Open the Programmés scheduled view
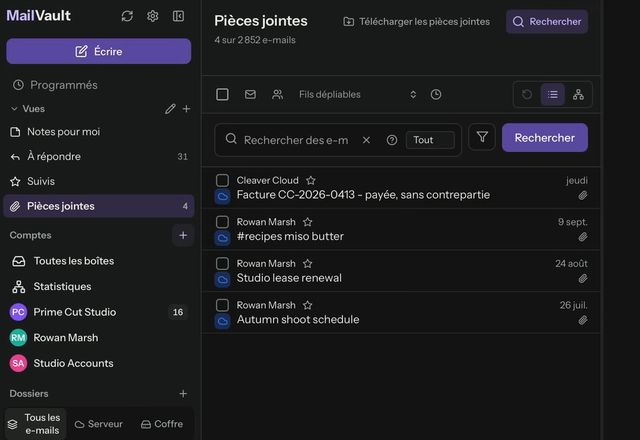640x440 pixels. tap(98, 85)
